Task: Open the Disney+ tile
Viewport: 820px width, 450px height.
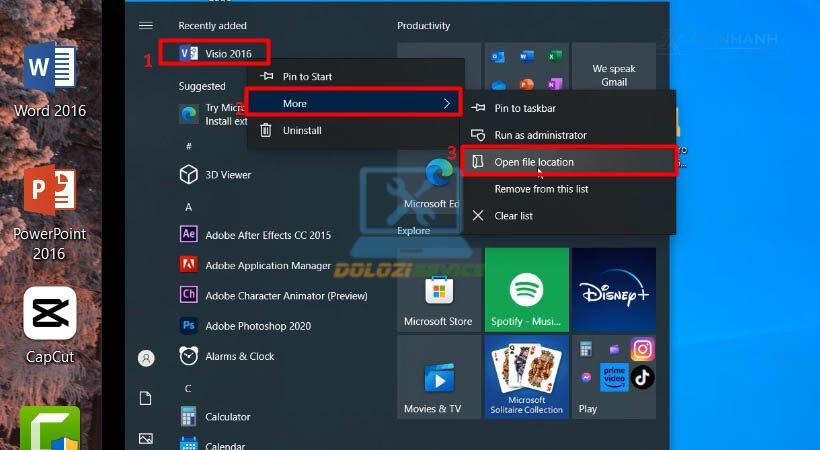Action: (x=613, y=290)
